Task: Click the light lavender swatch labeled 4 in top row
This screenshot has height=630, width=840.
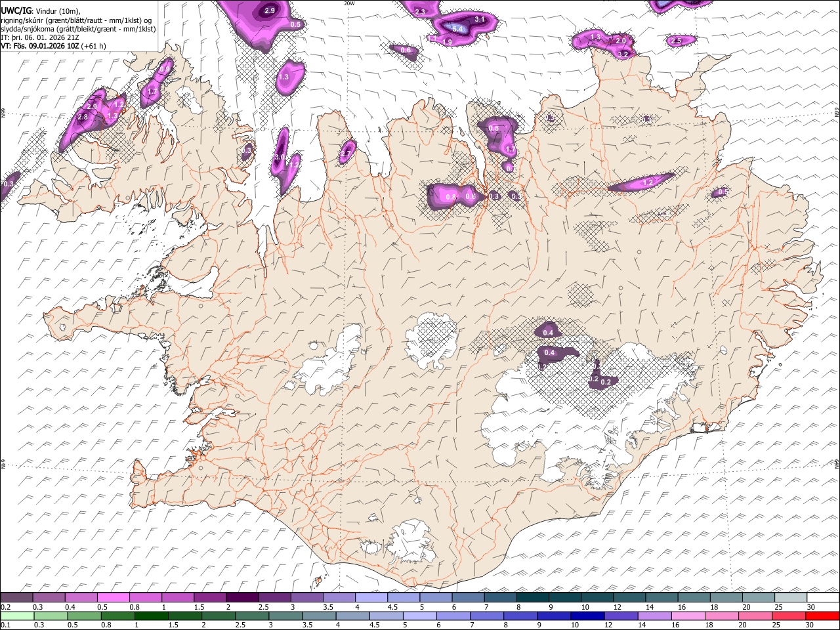Action: click(x=370, y=598)
